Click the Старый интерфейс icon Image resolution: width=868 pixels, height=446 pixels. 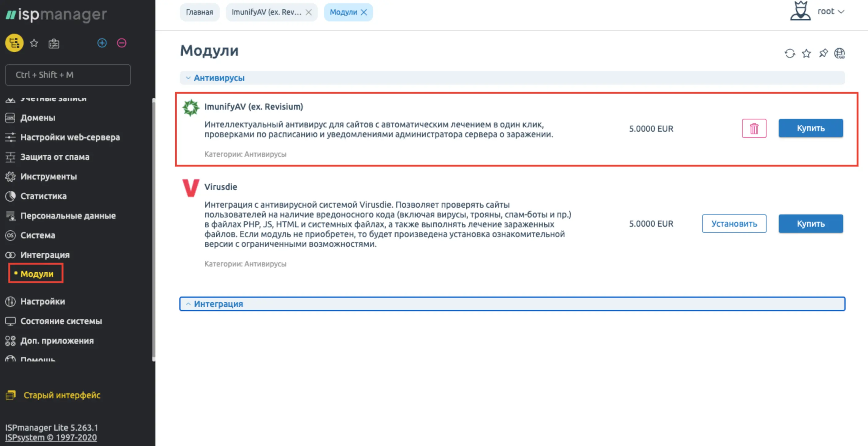(x=11, y=395)
